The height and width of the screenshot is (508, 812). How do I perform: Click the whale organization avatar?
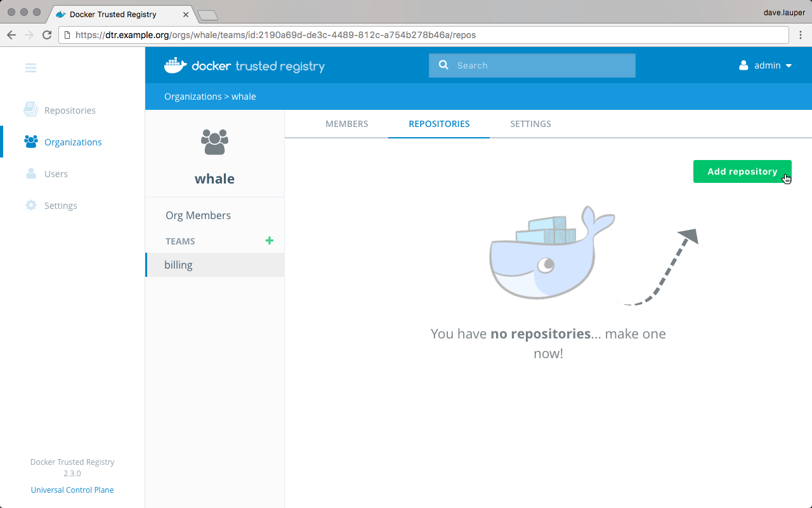coord(214,142)
